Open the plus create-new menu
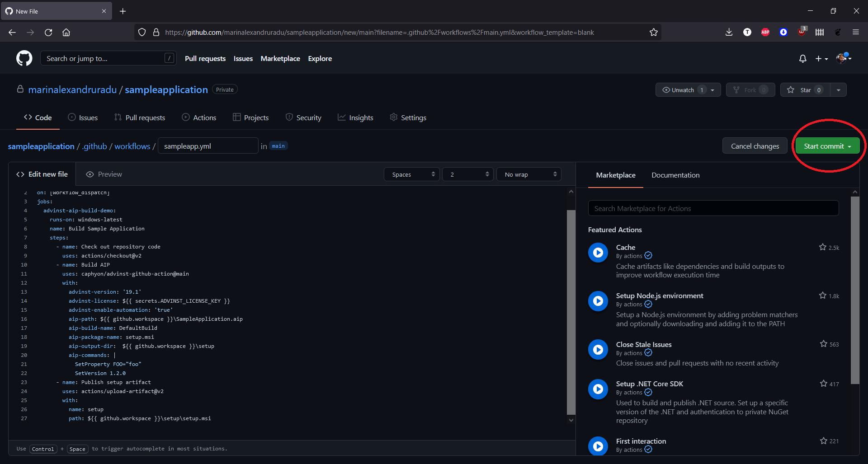 pos(821,59)
